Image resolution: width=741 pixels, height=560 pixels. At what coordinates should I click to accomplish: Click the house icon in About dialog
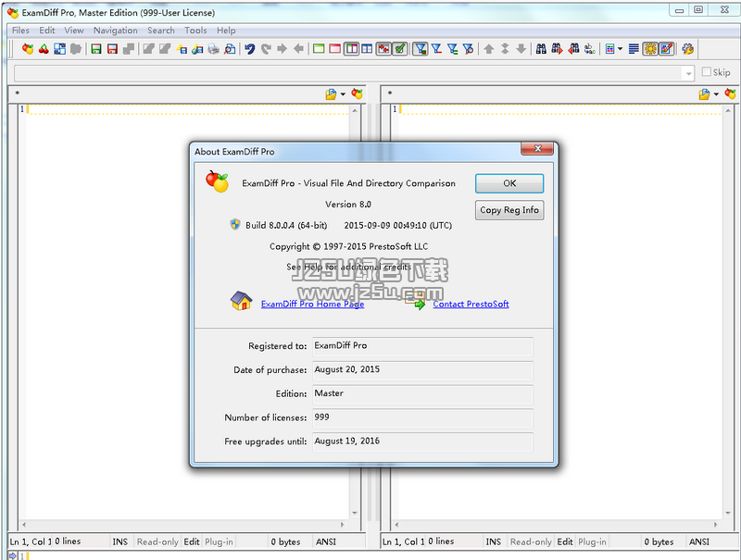[241, 301]
